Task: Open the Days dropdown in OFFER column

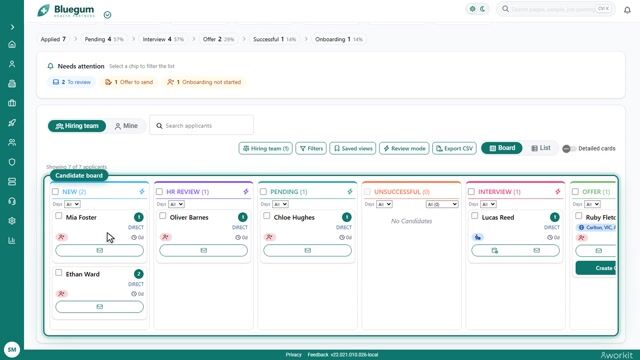Action: coord(593,204)
